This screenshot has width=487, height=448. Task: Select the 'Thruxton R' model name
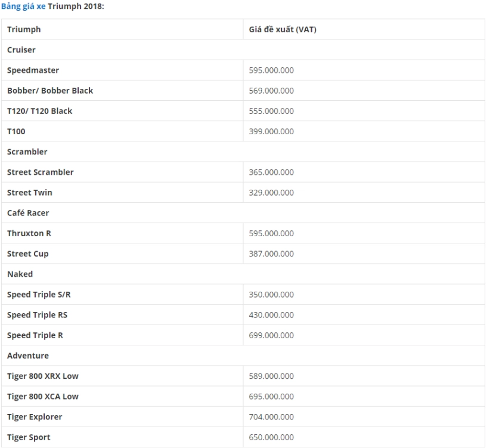coord(29,233)
